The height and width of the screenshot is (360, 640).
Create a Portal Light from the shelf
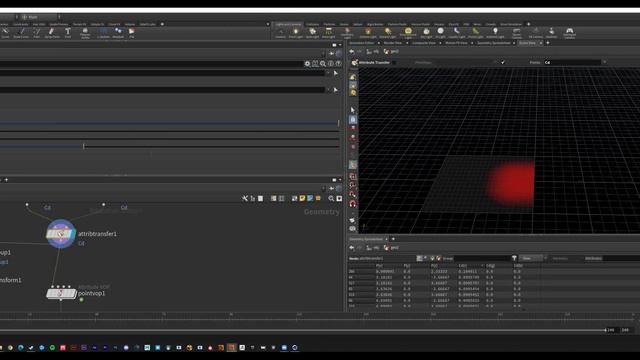point(476,33)
